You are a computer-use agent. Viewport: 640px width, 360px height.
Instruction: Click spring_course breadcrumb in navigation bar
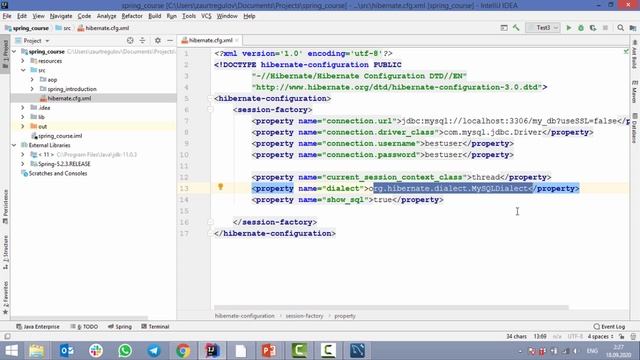click(x=27, y=28)
